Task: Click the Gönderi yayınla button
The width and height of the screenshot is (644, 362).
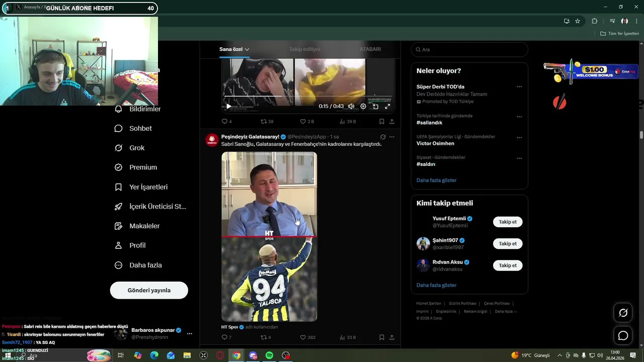Action: coord(149,290)
